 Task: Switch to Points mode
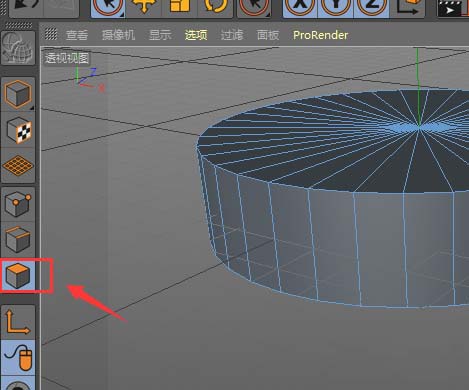pyautogui.click(x=18, y=204)
